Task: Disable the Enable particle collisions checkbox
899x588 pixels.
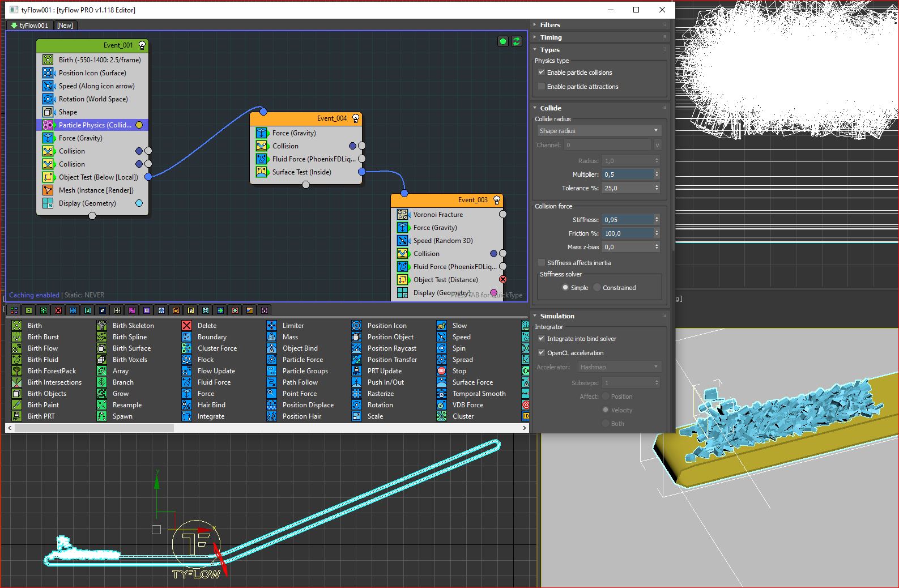Action: point(542,73)
